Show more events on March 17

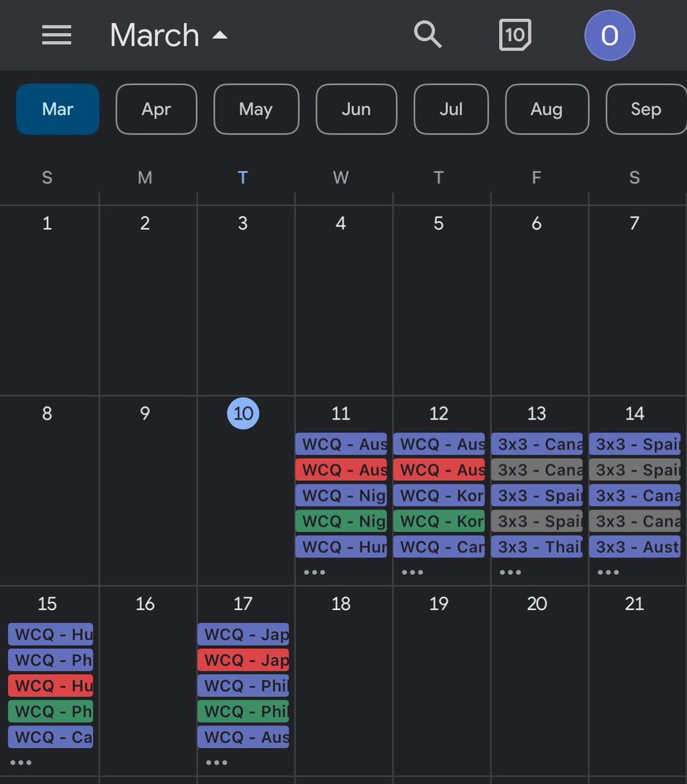click(216, 762)
